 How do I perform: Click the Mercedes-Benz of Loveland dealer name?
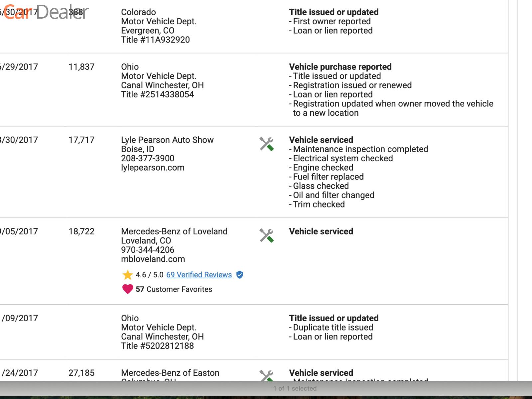point(174,231)
